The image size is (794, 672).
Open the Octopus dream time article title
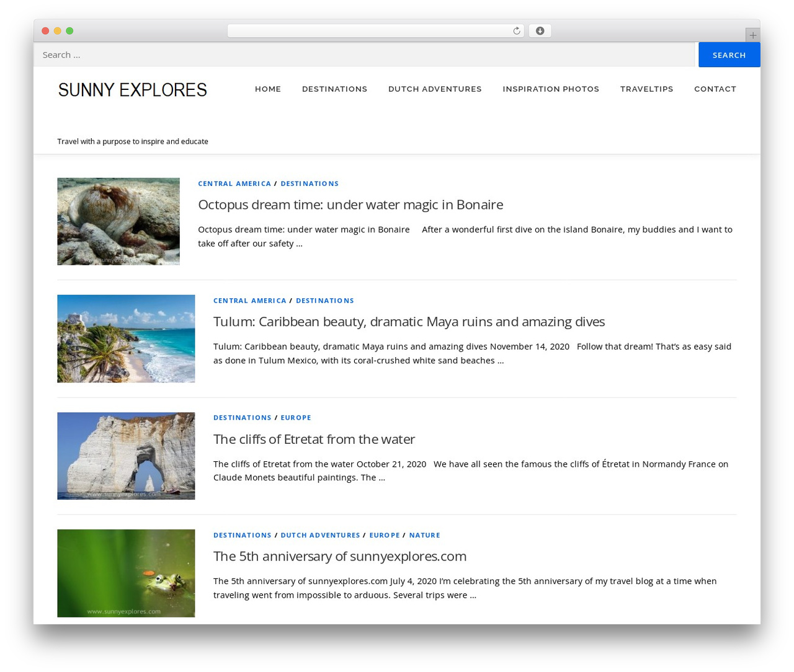[350, 205]
